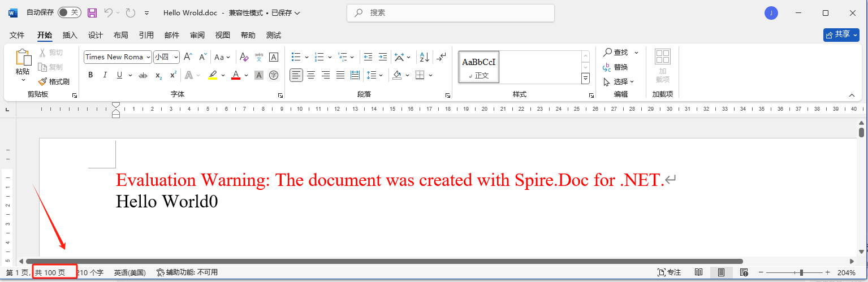Apply yellow highlight color

click(x=213, y=75)
